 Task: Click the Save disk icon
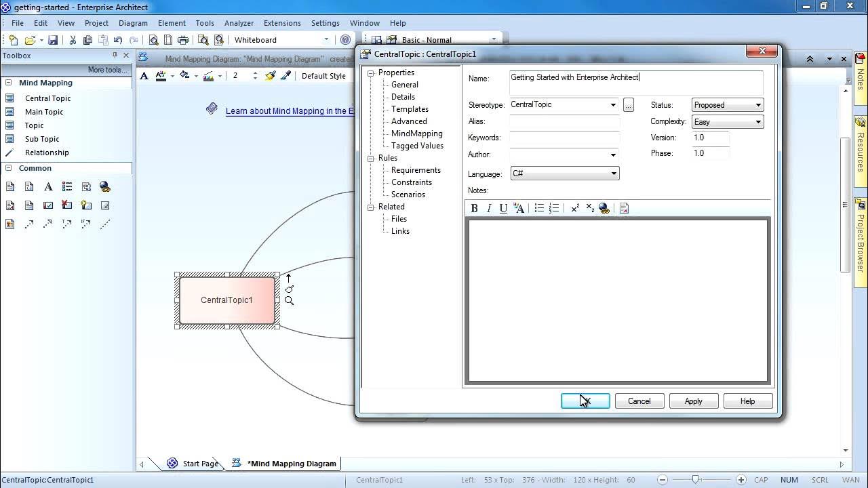coord(53,40)
